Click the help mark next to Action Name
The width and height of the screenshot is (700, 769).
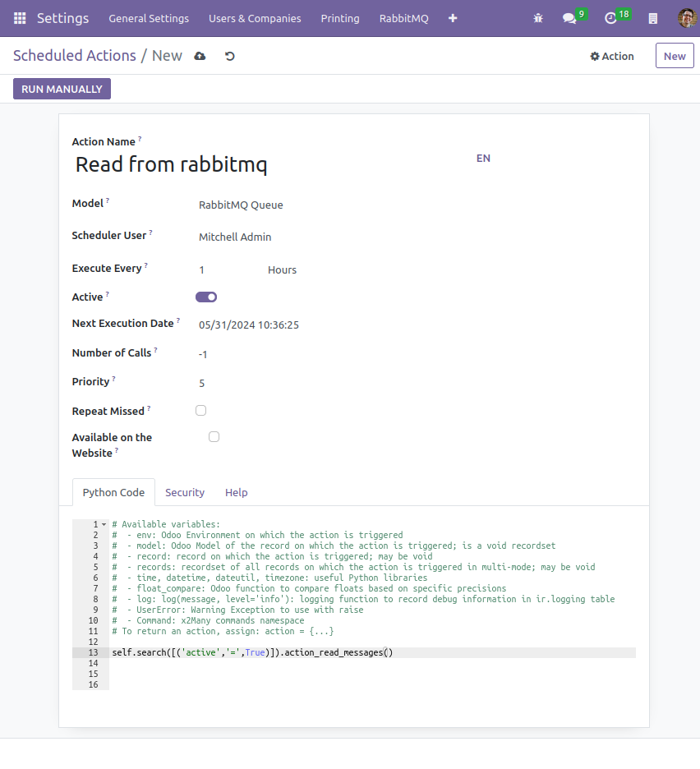(x=140, y=140)
